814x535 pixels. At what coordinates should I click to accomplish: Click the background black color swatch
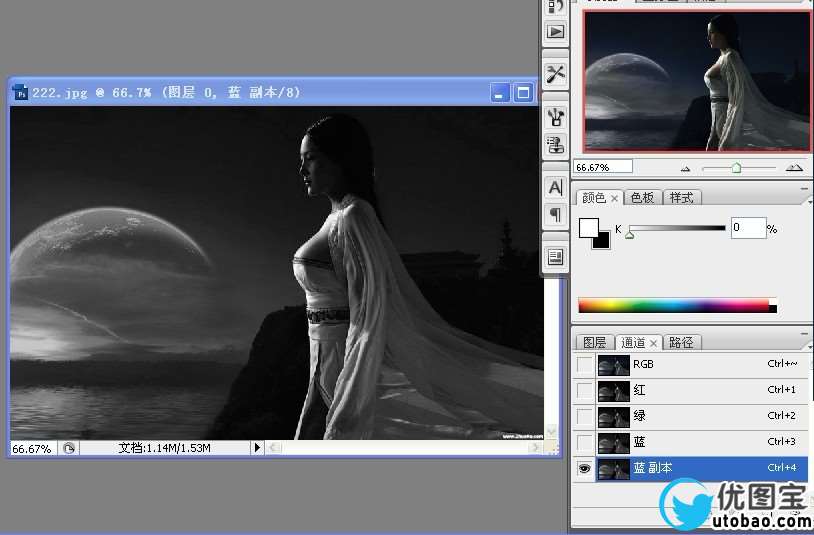point(602,241)
